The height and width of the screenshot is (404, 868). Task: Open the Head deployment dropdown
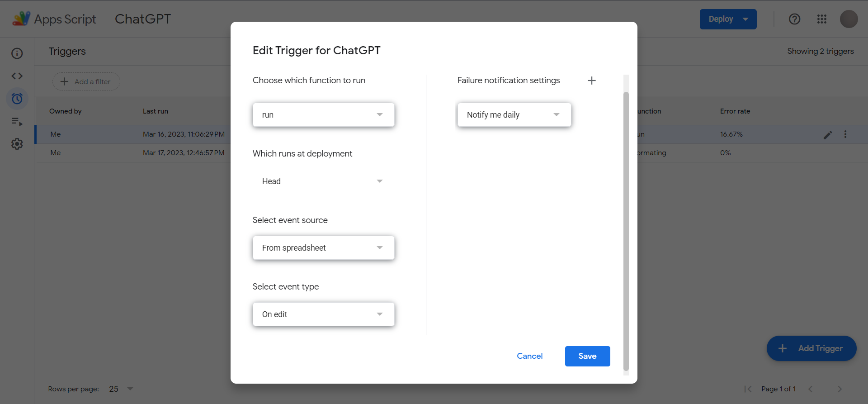point(324,181)
